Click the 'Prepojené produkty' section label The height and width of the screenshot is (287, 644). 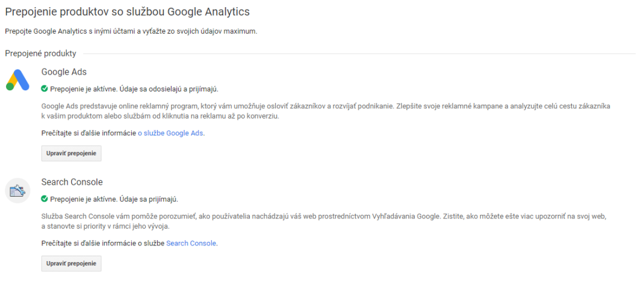[41, 54]
